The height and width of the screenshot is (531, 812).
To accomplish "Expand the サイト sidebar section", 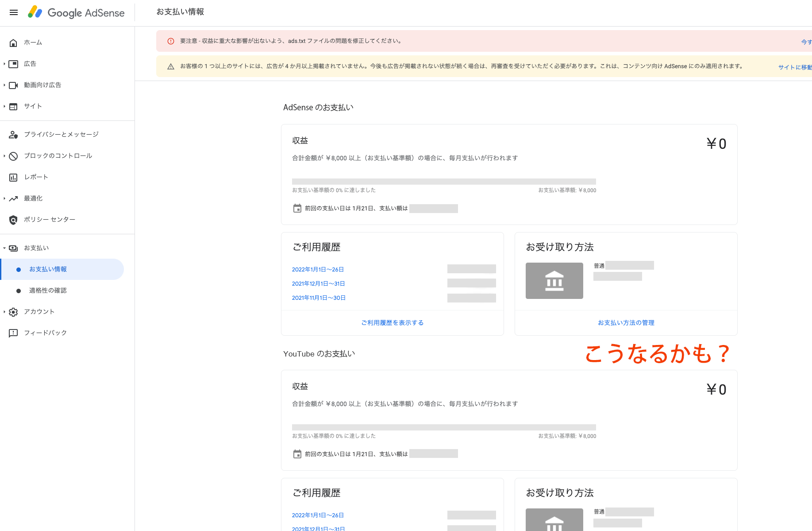I will pos(4,106).
